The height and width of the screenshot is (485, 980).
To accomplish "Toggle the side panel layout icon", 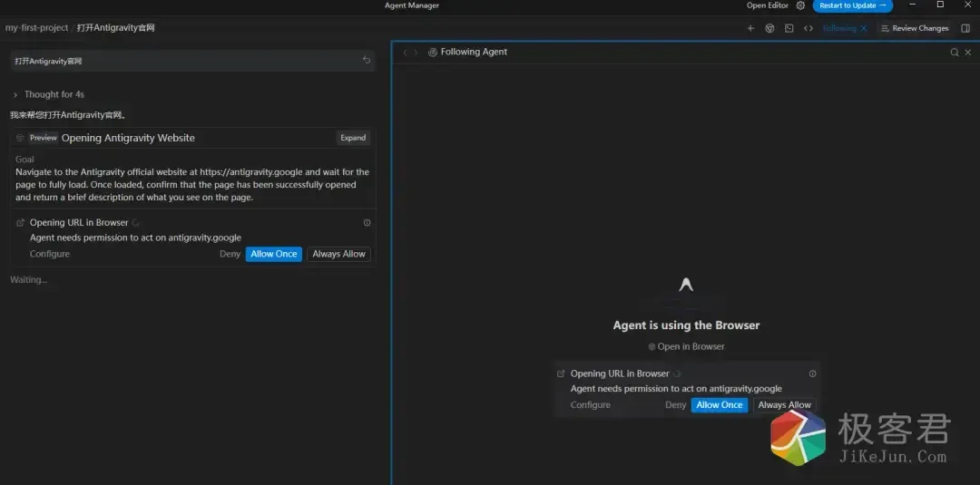I will pos(965,28).
